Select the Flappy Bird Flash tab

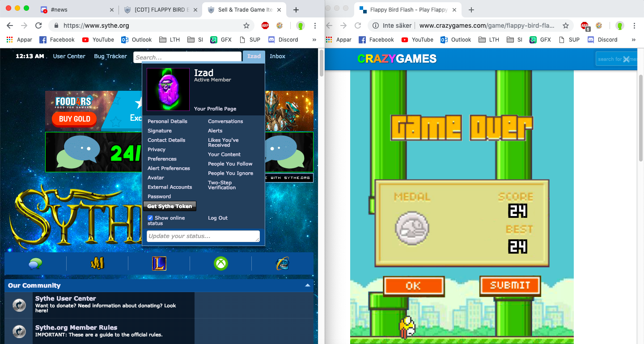407,10
